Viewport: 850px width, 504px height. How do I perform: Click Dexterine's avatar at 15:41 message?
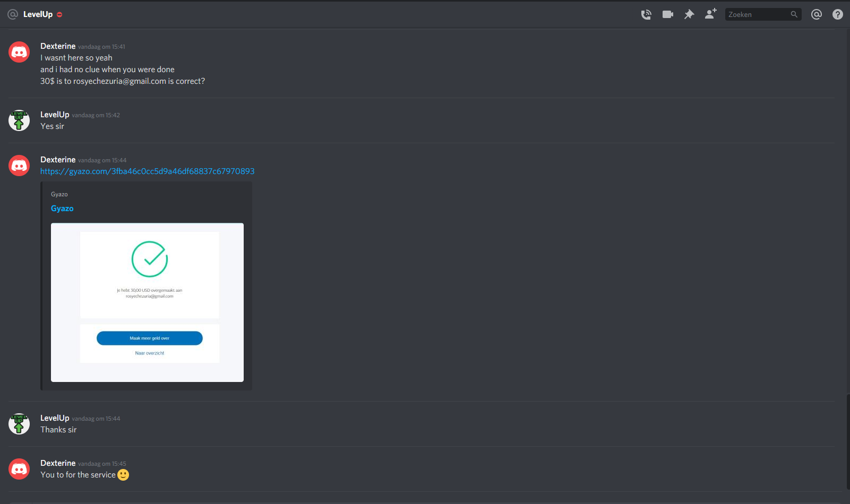(19, 52)
